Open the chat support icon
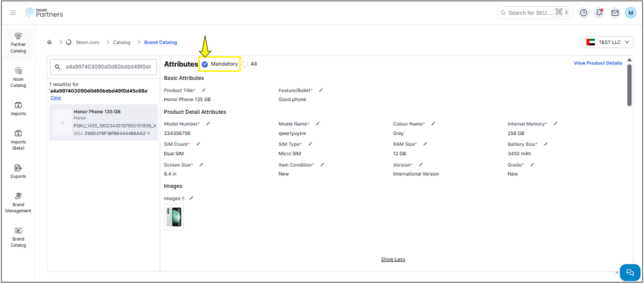 630,272
